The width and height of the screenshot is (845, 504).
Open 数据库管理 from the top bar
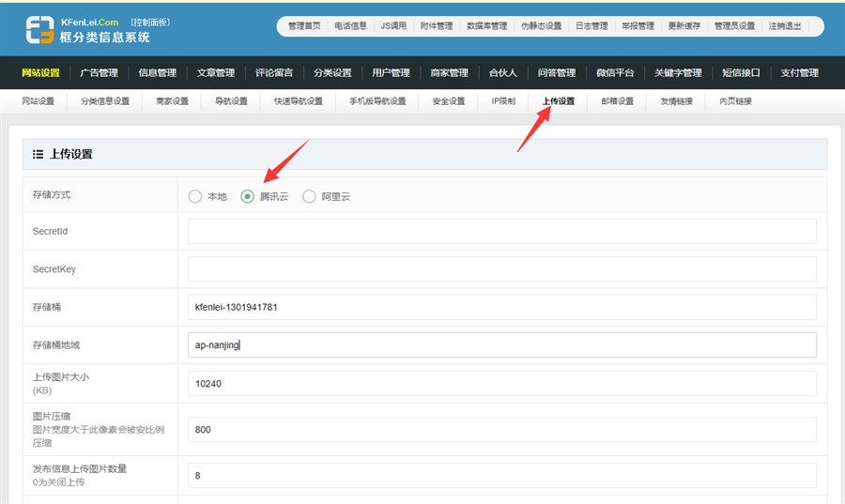[486, 26]
